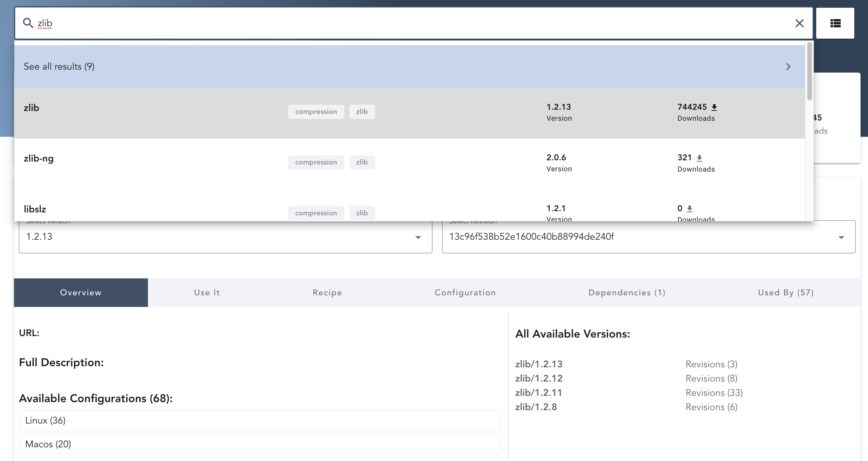The height and width of the screenshot is (461, 868).
Task: Click the download icon on the libslz row
Action: click(x=690, y=208)
